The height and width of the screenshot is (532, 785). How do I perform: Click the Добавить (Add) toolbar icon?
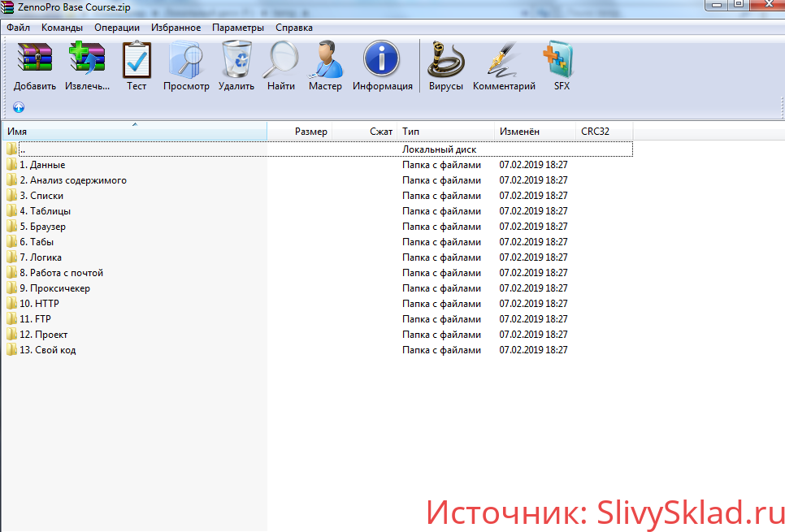point(35,65)
